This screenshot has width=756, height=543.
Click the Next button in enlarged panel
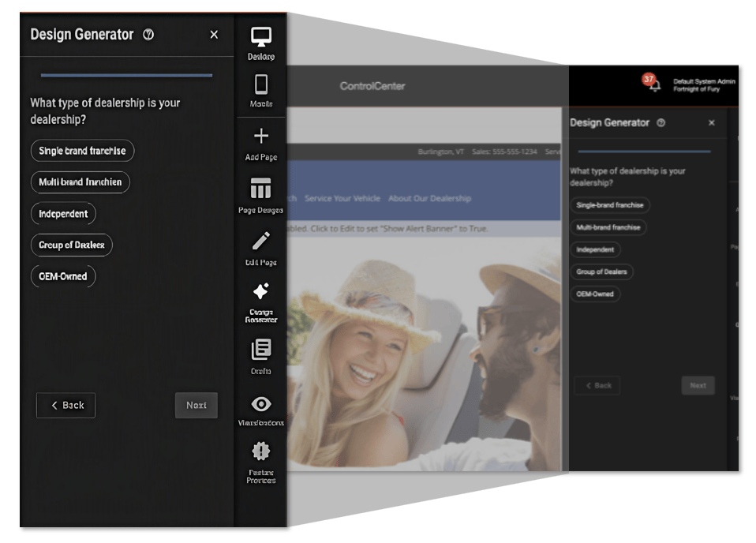[196, 405]
